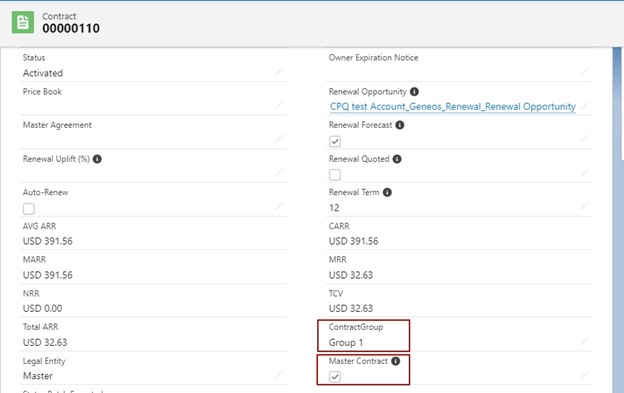Click the Activated status value

[x=43, y=73]
